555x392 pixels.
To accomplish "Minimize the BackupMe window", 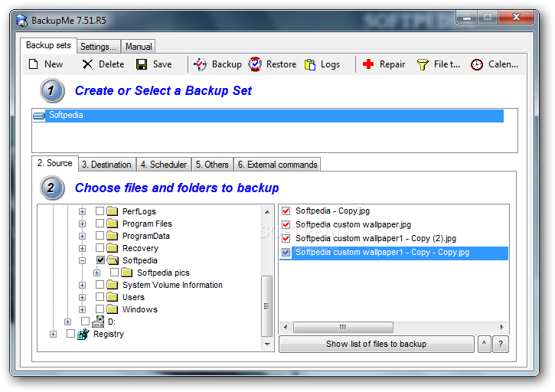I will tap(467, 18).
